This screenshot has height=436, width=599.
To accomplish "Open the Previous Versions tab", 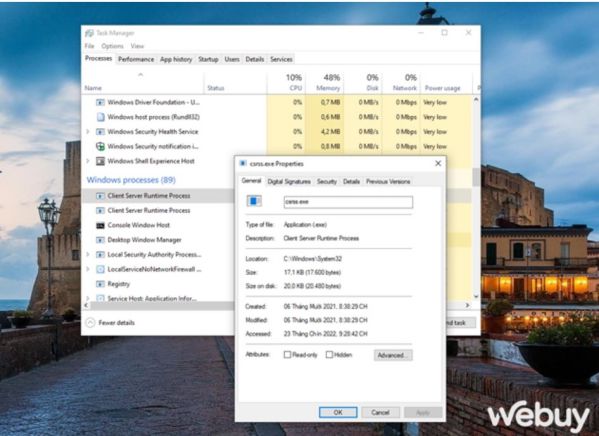I will point(388,182).
